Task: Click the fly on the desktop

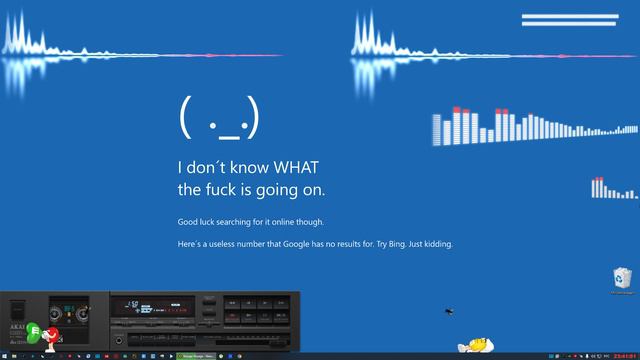Action: pos(449,312)
